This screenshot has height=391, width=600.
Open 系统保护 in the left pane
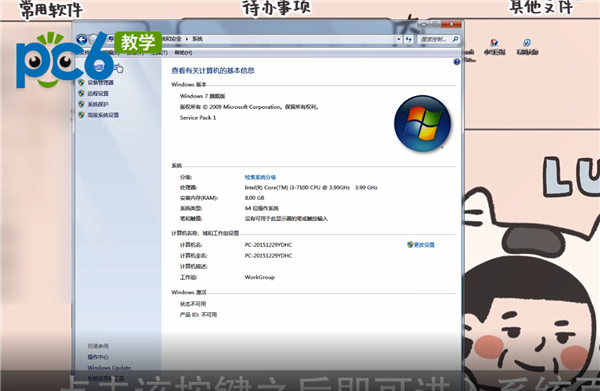98,104
